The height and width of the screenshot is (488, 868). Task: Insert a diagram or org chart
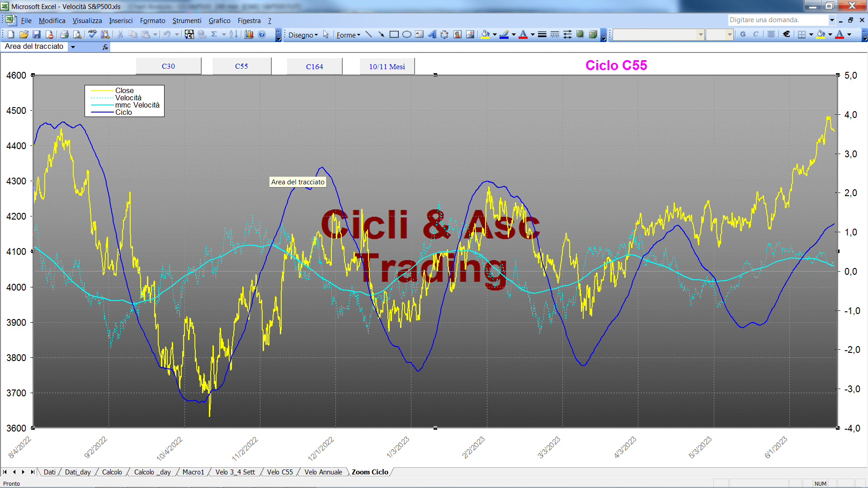(444, 34)
